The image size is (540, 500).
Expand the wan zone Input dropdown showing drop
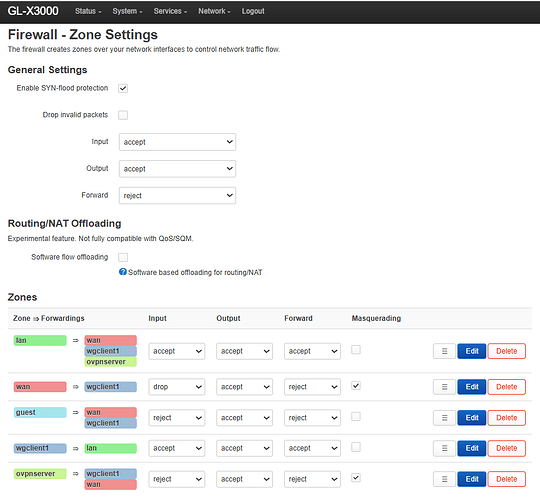177,387
